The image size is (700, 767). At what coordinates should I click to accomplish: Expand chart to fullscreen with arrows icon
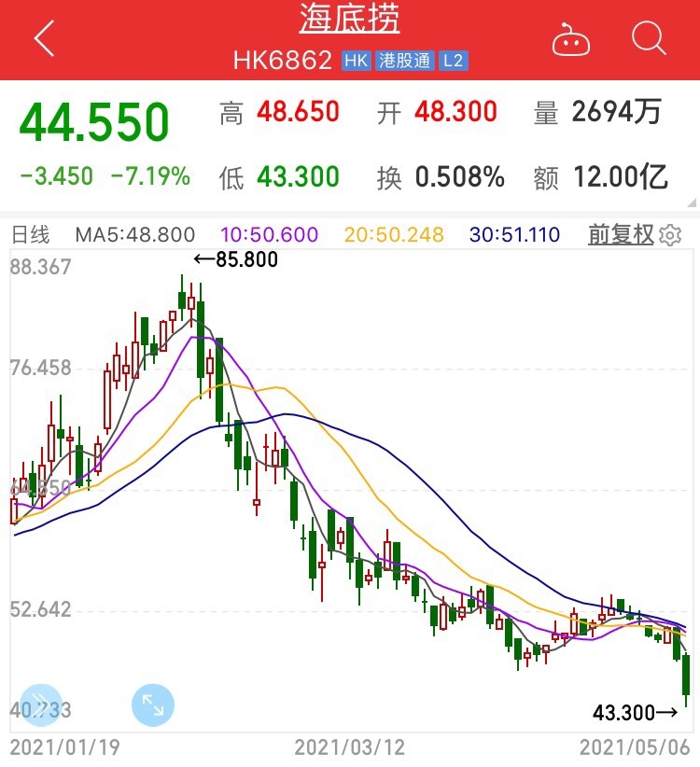point(153,704)
